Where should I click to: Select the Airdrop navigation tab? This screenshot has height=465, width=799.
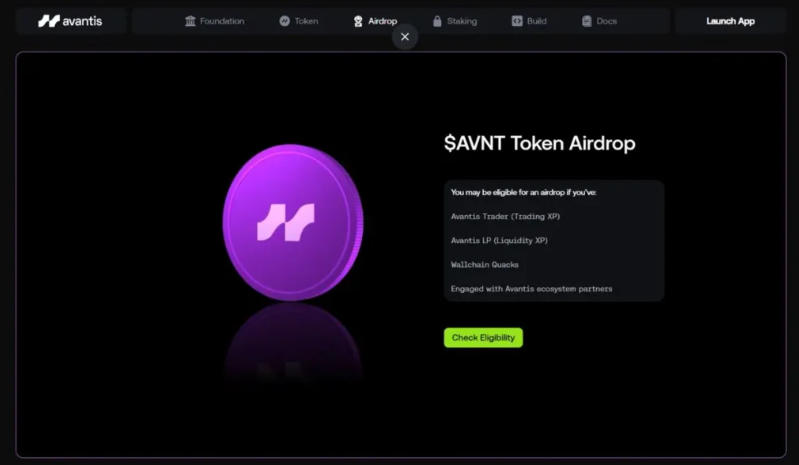(x=382, y=21)
